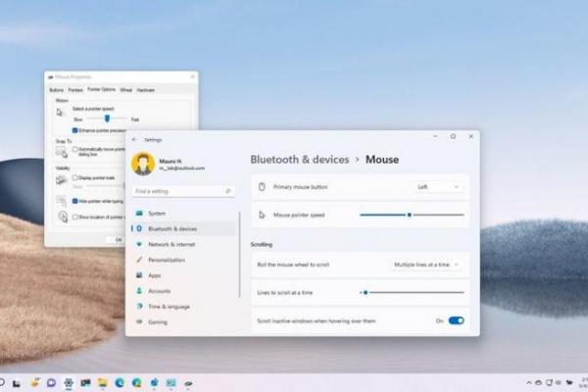588x392 pixels.
Task: Minimize the Settings window
Action: pyautogui.click(x=435, y=136)
